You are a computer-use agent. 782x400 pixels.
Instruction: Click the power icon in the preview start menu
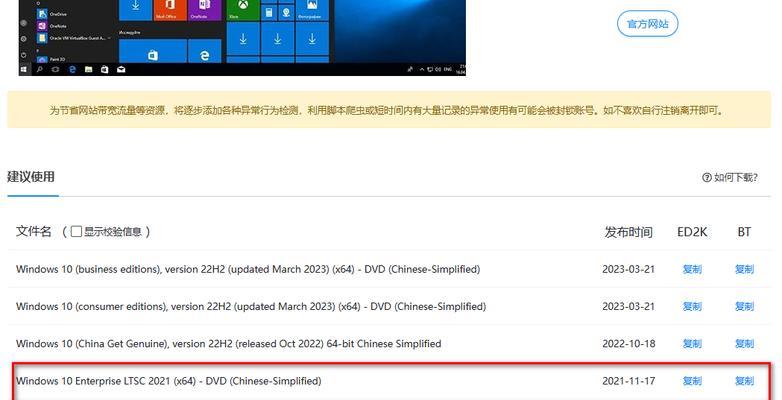point(23,54)
